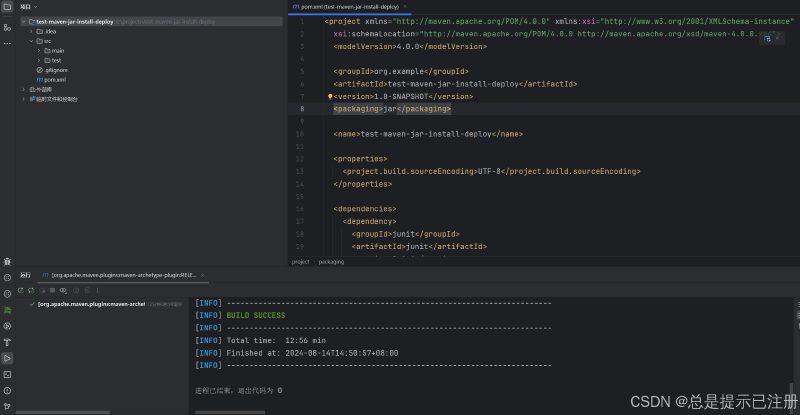
Task: Select the main folder in tree
Action: pos(54,51)
